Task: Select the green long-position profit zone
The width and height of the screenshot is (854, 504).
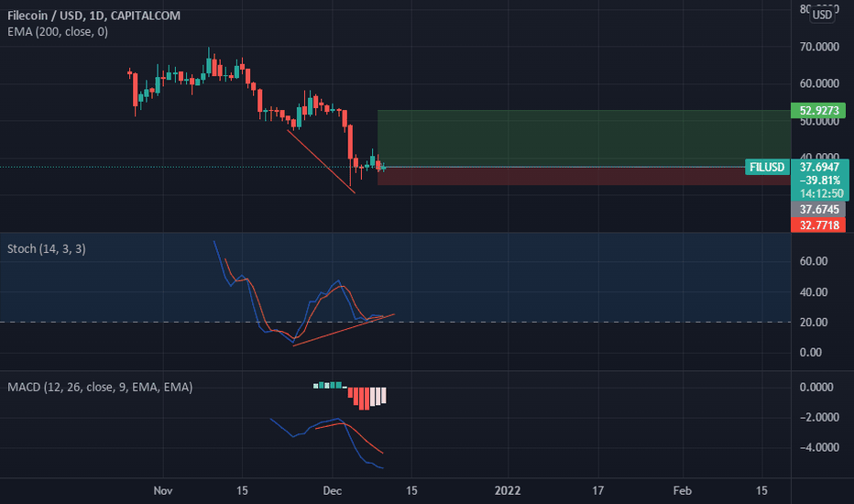Action: pos(584,138)
